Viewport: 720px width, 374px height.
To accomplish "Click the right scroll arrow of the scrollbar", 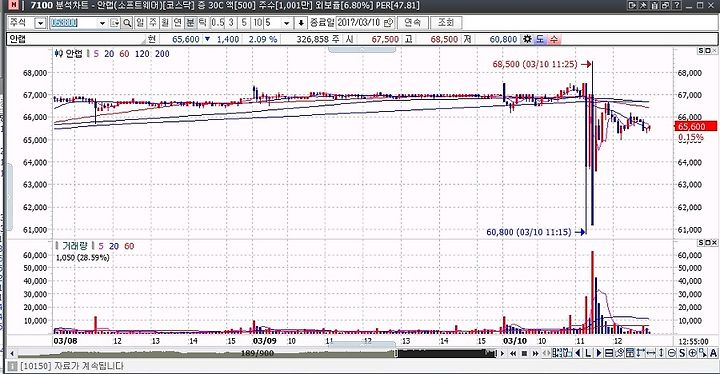I will [502, 353].
